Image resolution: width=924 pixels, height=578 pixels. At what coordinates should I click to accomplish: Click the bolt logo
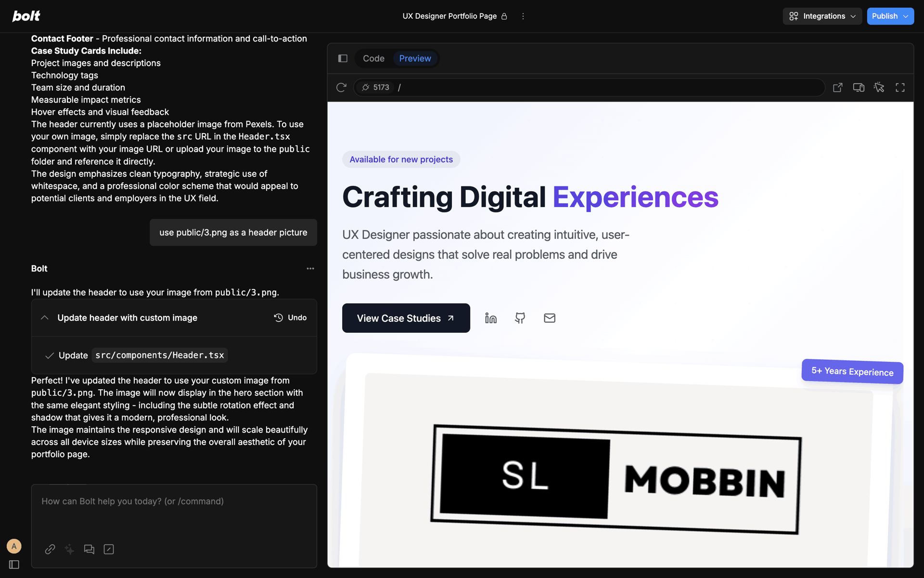(x=26, y=16)
